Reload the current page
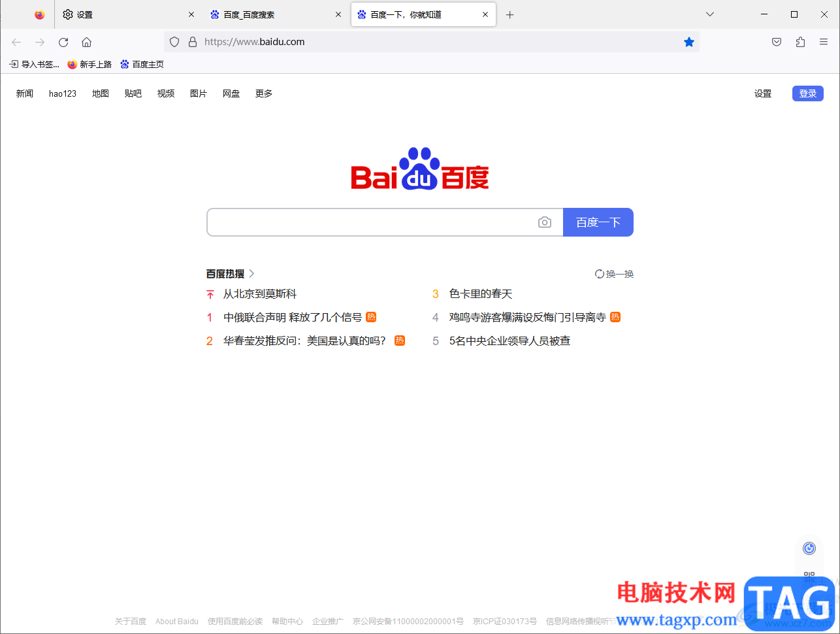Viewport: 840px width, 634px height. (63, 42)
